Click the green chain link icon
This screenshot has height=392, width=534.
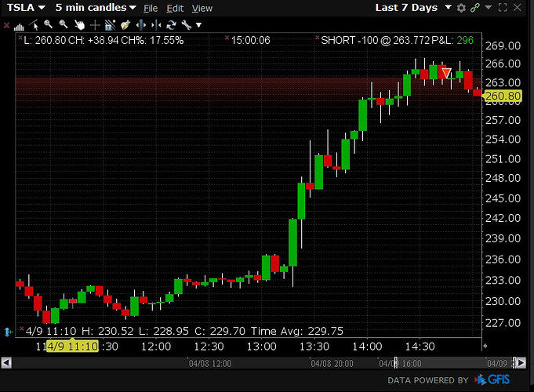[x=474, y=8]
